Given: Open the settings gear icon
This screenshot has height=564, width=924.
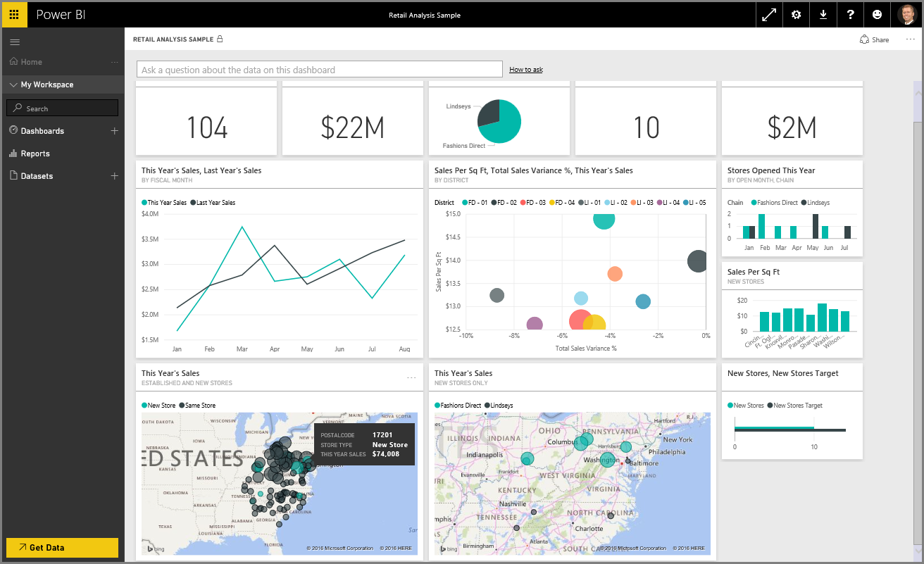Looking at the screenshot, I should (x=797, y=14).
